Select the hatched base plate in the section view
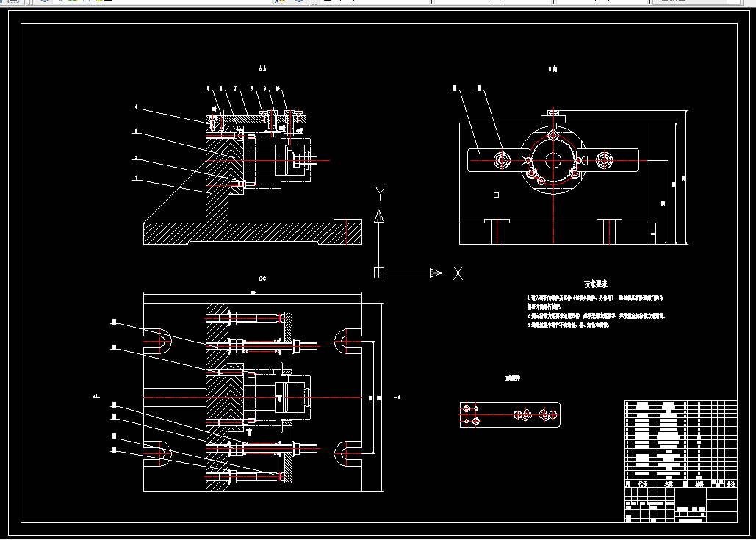 pyautogui.click(x=253, y=234)
